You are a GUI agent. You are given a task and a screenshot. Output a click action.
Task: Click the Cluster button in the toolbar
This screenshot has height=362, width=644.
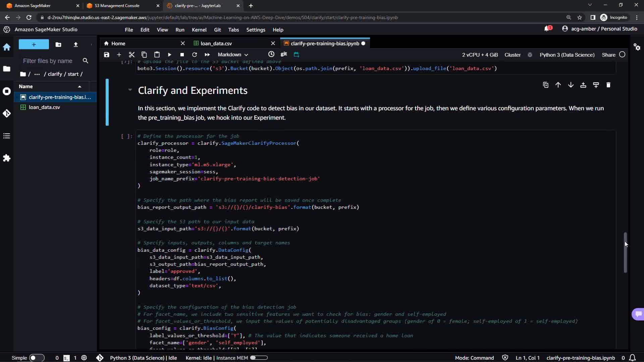[x=513, y=55]
